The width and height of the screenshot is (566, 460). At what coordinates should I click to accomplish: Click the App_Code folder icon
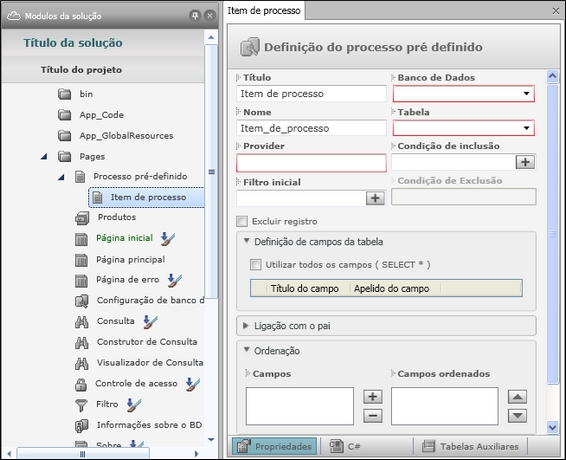point(65,115)
